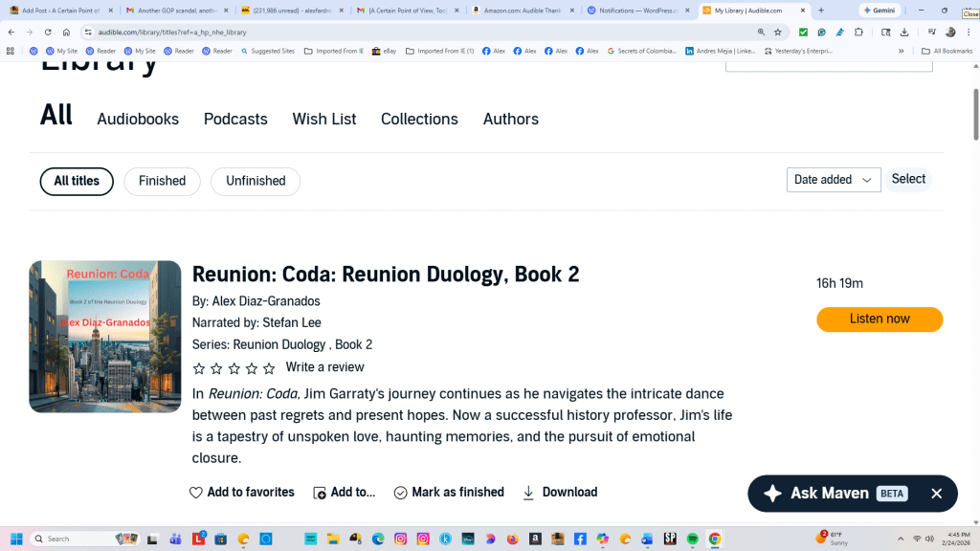Select the Finished filter pill
Viewport: 980px width, 551px height.
point(162,181)
